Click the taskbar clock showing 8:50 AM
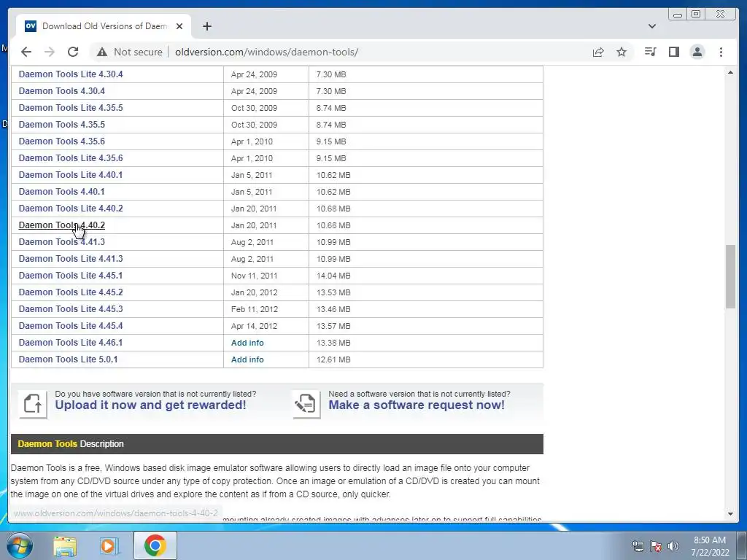Screen dimensions: 747x560 710,546
